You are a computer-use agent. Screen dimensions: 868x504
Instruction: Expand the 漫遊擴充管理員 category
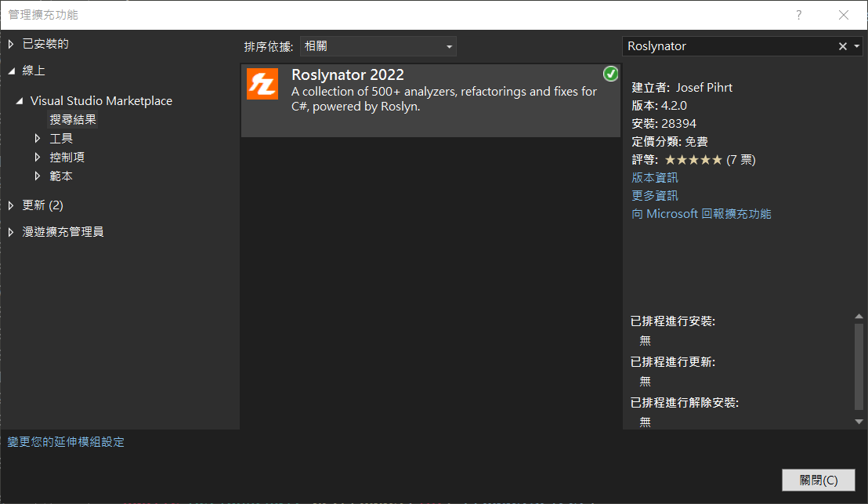point(11,232)
